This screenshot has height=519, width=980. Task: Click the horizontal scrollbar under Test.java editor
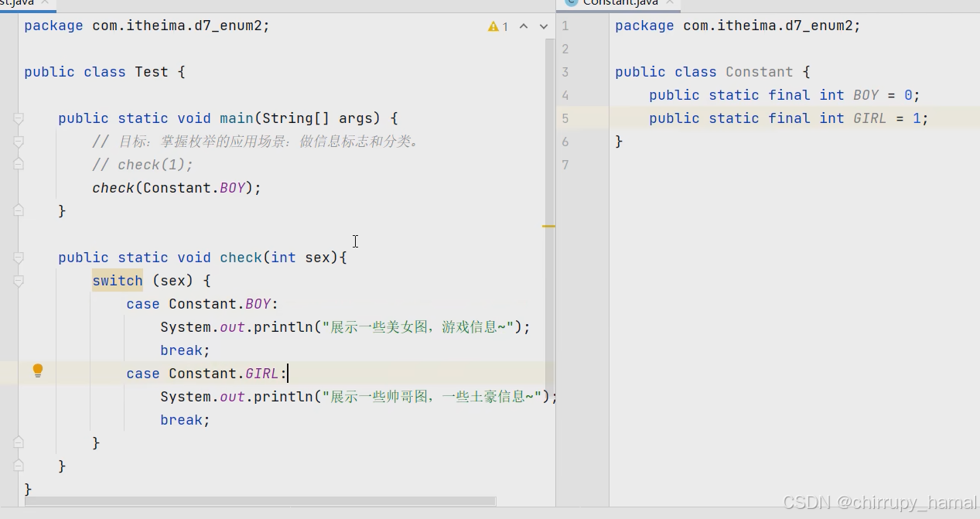point(260,501)
